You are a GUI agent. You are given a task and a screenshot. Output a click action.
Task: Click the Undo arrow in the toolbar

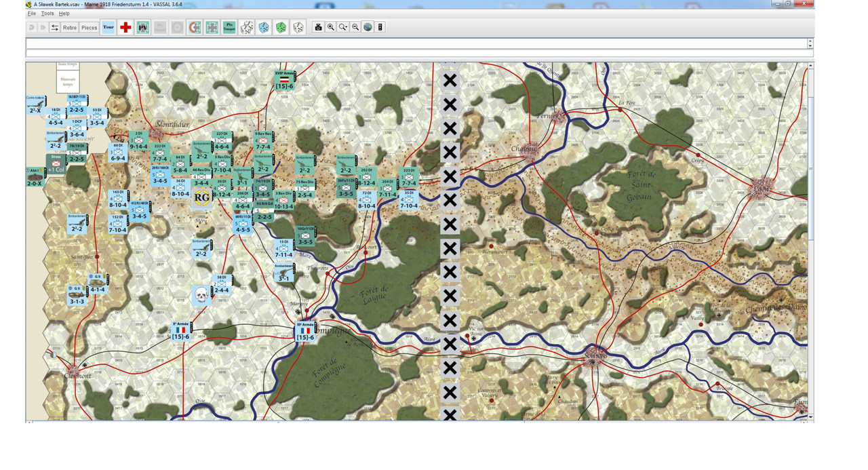pos(32,27)
